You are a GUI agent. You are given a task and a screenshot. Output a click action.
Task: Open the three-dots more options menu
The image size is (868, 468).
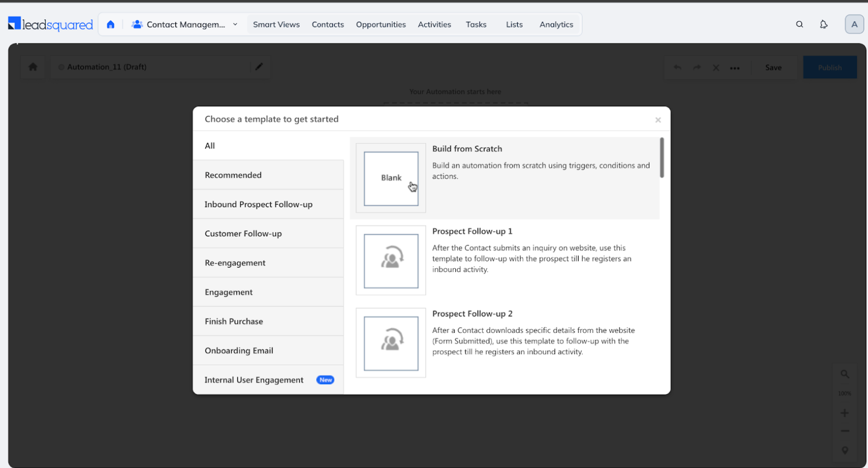(735, 68)
